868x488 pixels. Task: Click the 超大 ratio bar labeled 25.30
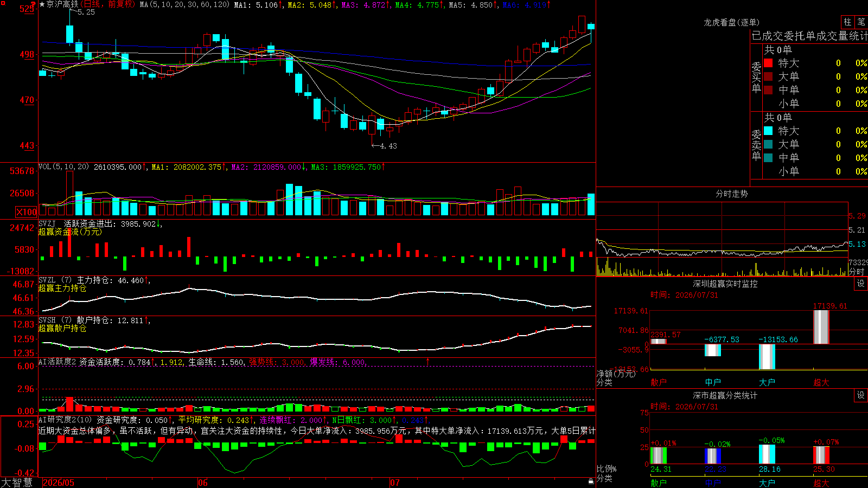pos(821,455)
